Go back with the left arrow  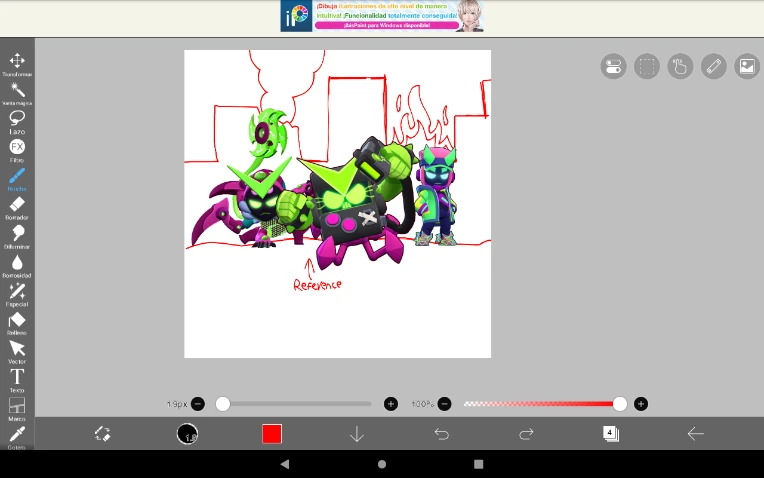pos(695,434)
